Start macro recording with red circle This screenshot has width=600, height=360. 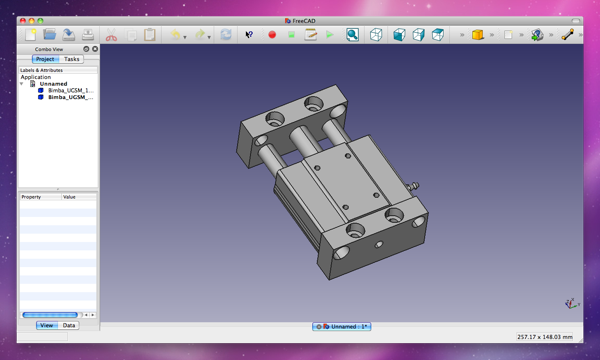point(272,35)
